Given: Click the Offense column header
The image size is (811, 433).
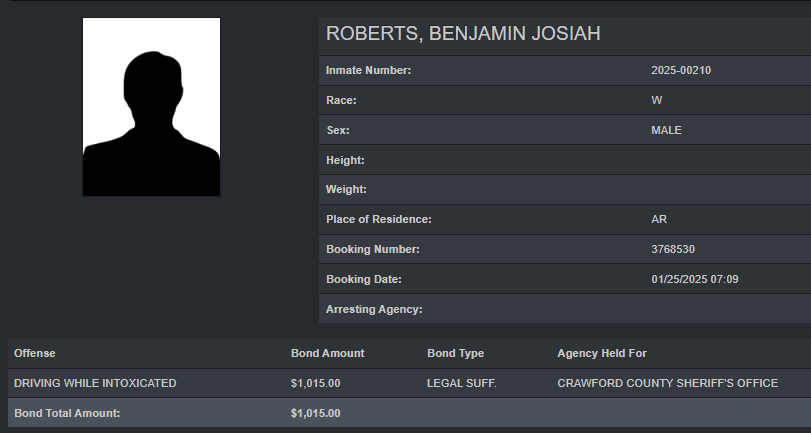Looking at the screenshot, I should click(x=35, y=353).
